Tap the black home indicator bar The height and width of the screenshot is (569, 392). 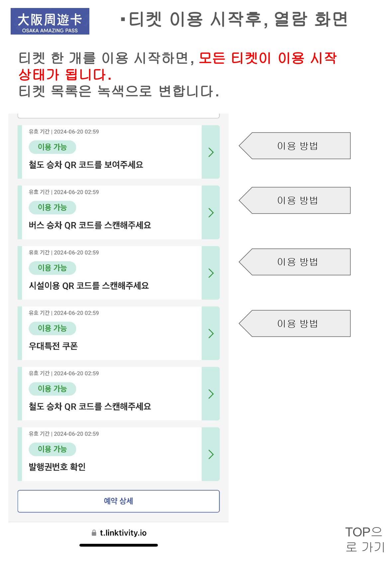coord(119,545)
